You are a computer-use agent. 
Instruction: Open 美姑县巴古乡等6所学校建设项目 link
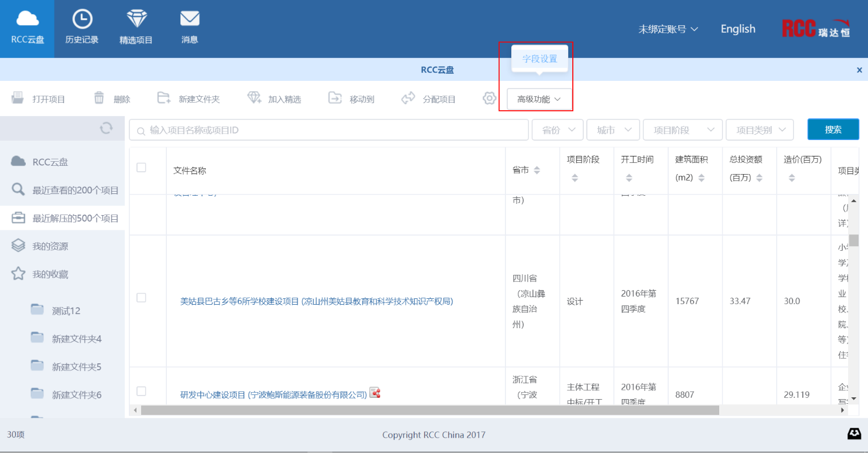click(x=316, y=301)
